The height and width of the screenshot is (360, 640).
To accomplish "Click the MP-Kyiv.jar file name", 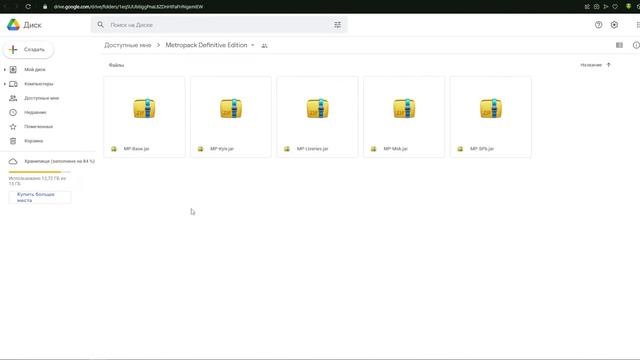I will (x=222, y=149).
